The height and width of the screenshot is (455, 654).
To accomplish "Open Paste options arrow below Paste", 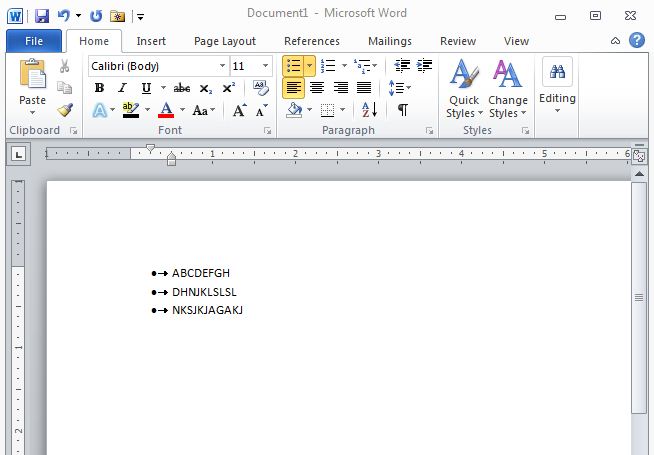I will pyautogui.click(x=33, y=113).
